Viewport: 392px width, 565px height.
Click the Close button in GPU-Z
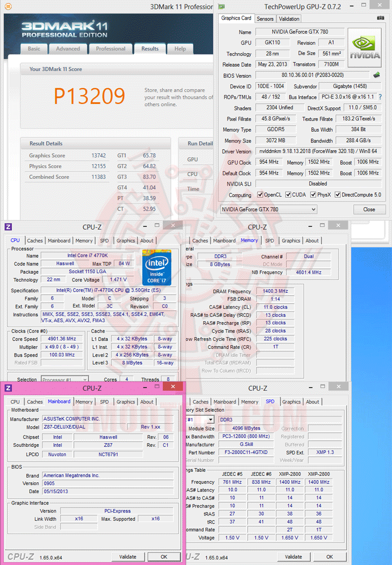pos(369,210)
